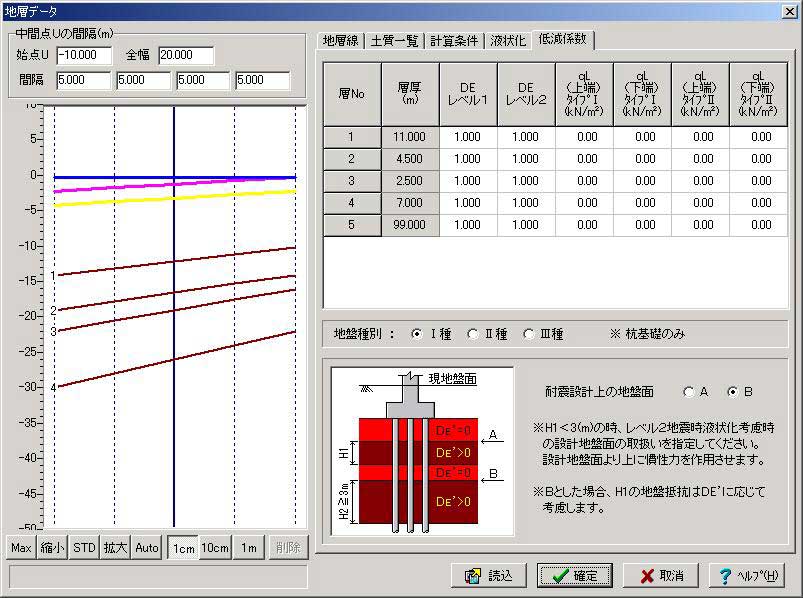Toggle the 10cm snap unit button
Image resolution: width=803 pixels, height=598 pixels.
click(215, 548)
